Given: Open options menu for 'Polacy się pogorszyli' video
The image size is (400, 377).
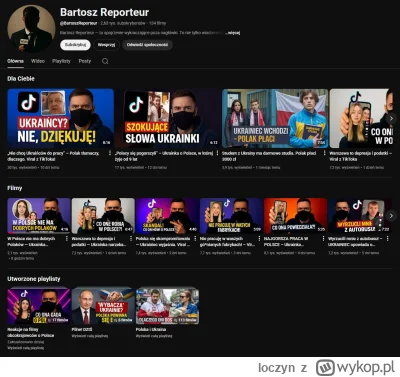Looking at the screenshot, I should (x=217, y=153).
